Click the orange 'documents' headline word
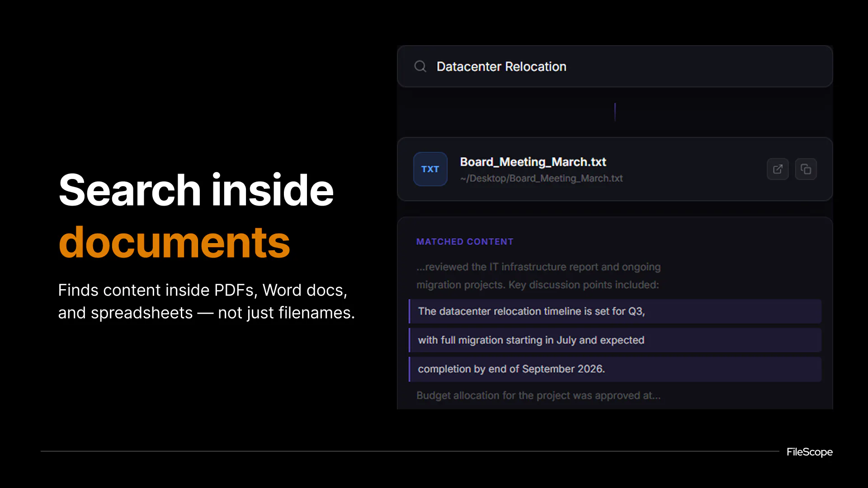The height and width of the screenshot is (488, 868). click(174, 243)
